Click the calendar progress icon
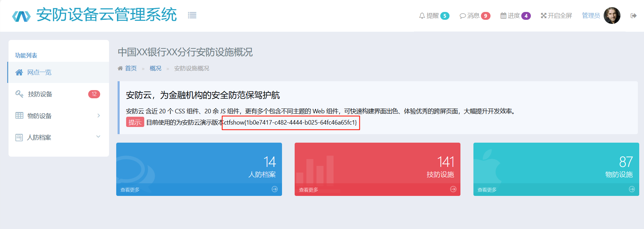Viewport: 644px width, 229px height. coord(504,16)
